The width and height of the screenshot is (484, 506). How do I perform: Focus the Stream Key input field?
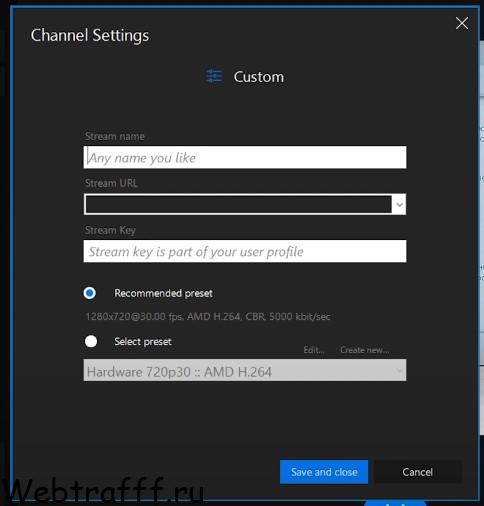pyautogui.click(x=245, y=251)
